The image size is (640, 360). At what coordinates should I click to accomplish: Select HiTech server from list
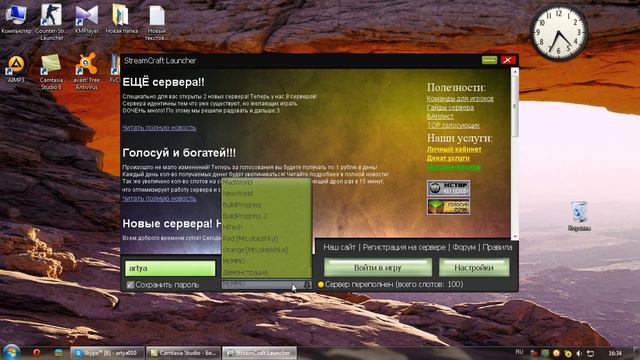tap(266, 227)
